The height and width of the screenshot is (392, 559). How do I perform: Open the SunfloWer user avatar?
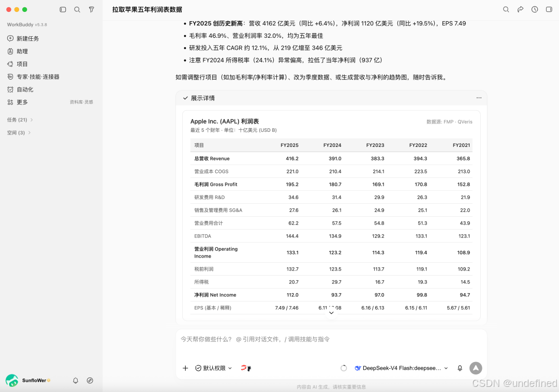[12, 381]
